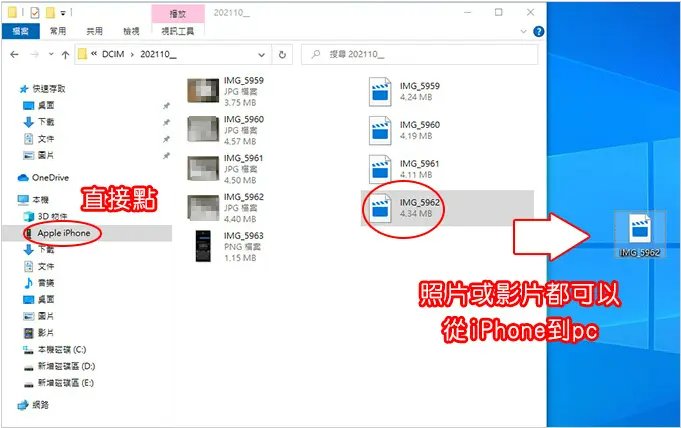
Task: Refresh the current folder view
Action: click(282, 55)
